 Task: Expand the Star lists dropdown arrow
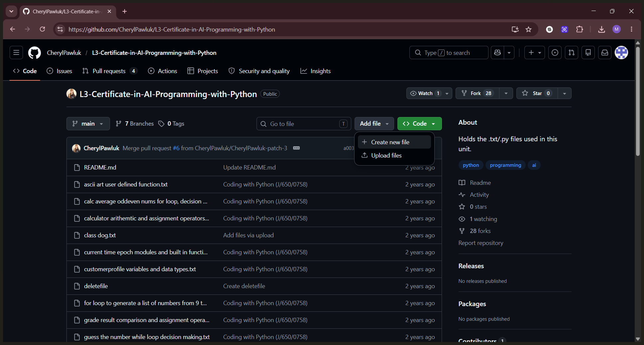565,93
